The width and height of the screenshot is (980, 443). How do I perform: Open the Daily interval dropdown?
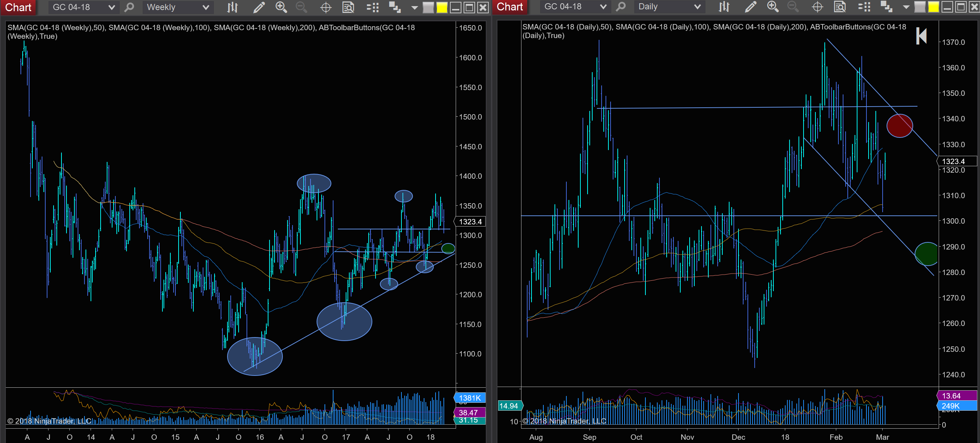669,6
